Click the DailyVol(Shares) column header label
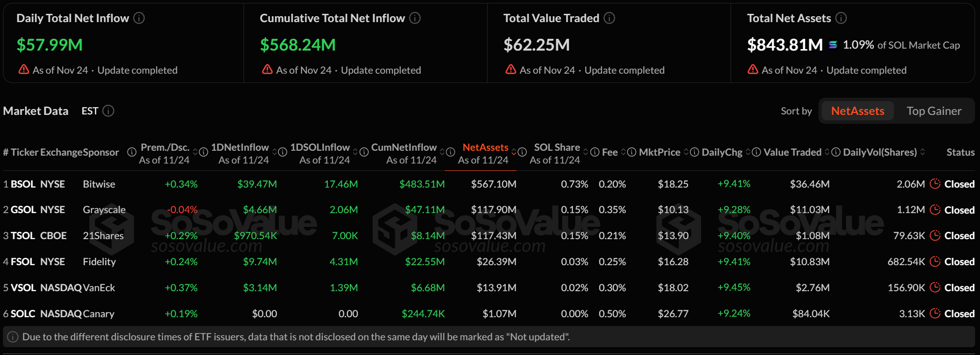980x355 pixels. coord(880,152)
